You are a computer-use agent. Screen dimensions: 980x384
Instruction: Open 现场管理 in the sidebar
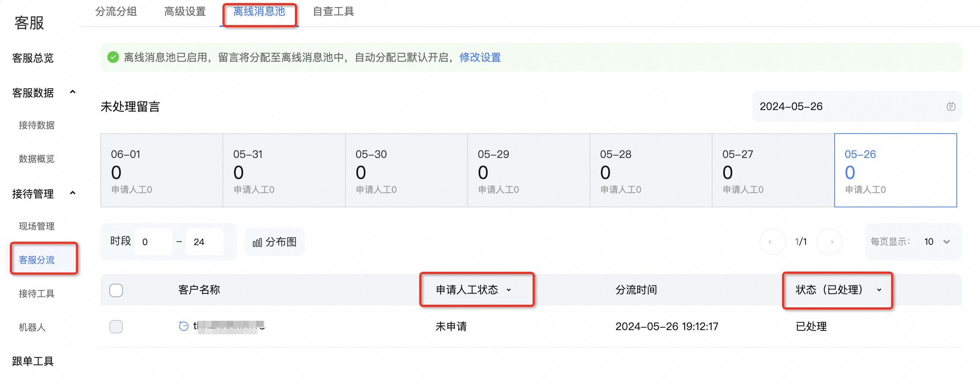36,226
